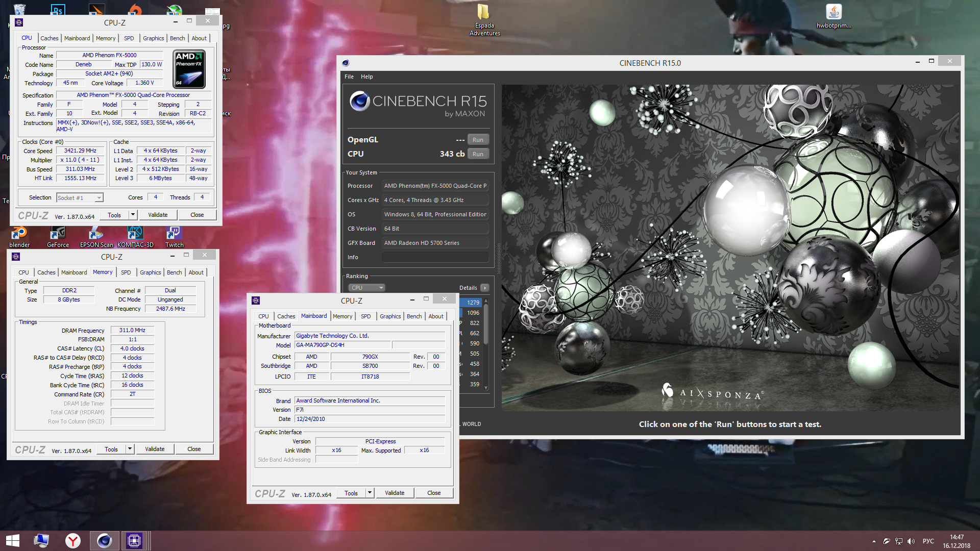Click the AMD Phenom FX processor logo

tap(189, 69)
